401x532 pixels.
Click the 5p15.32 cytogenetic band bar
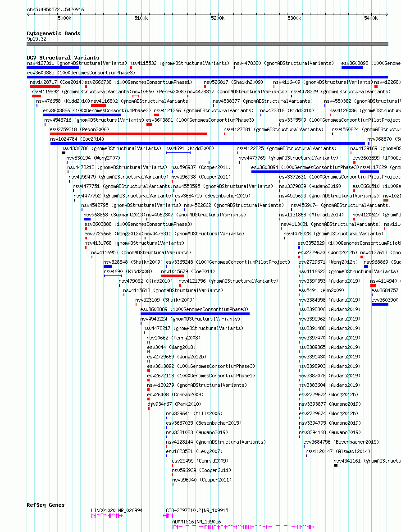[207, 44]
